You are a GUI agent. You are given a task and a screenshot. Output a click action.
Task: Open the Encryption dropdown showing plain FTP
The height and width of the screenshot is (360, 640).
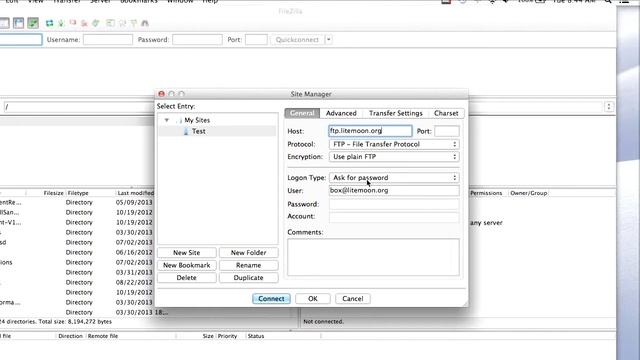click(394, 157)
